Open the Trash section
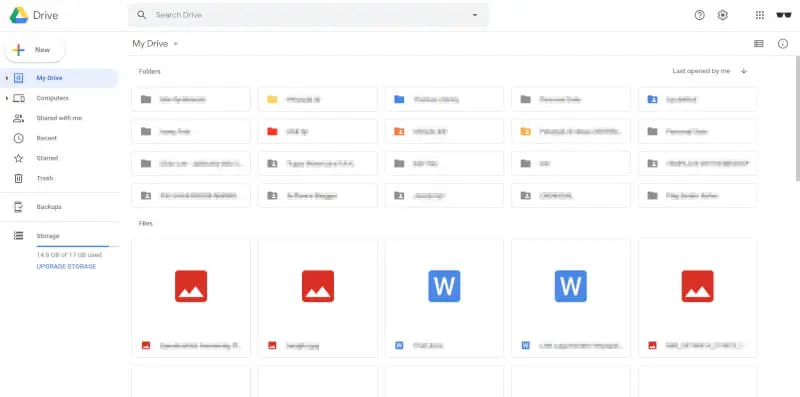800x397 pixels. coord(44,178)
